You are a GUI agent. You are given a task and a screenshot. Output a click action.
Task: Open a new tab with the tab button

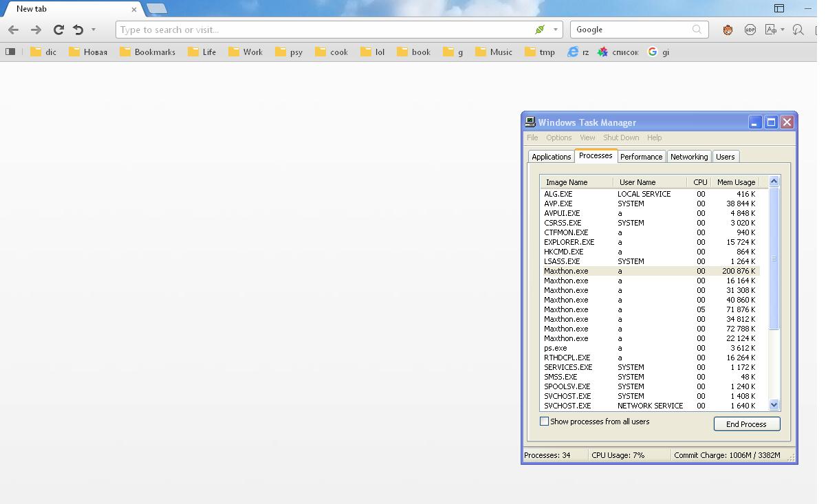click(x=157, y=8)
